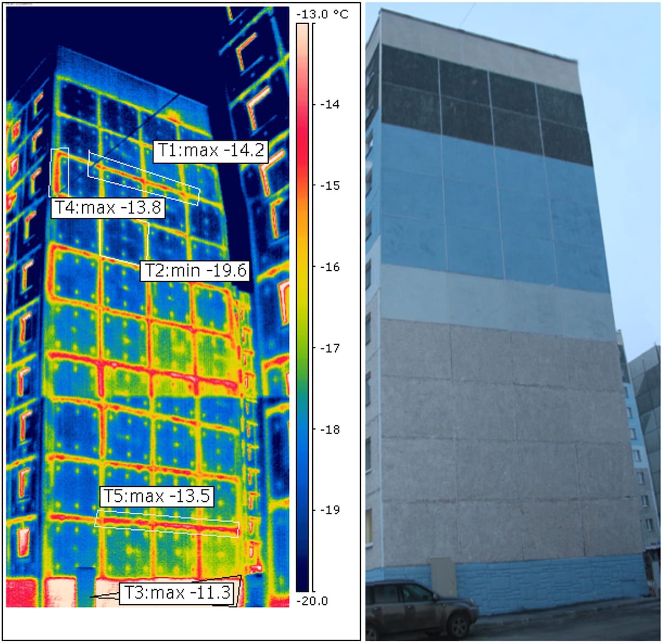Image resolution: width=662 pixels, height=644 pixels.
Task: Click the T4:max -13.8 measurement label
Action: click(x=108, y=208)
